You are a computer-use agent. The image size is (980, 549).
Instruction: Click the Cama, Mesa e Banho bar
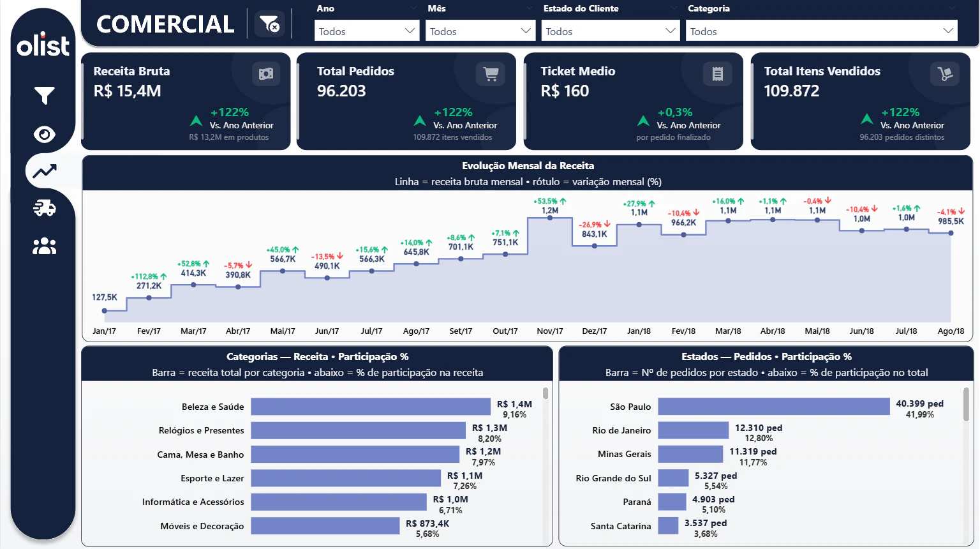355,455
